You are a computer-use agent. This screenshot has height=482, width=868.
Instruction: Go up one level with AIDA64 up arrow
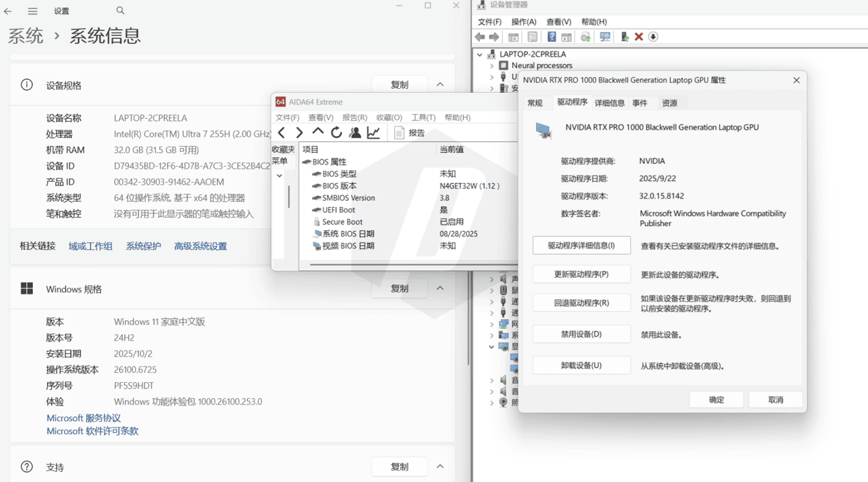point(318,132)
